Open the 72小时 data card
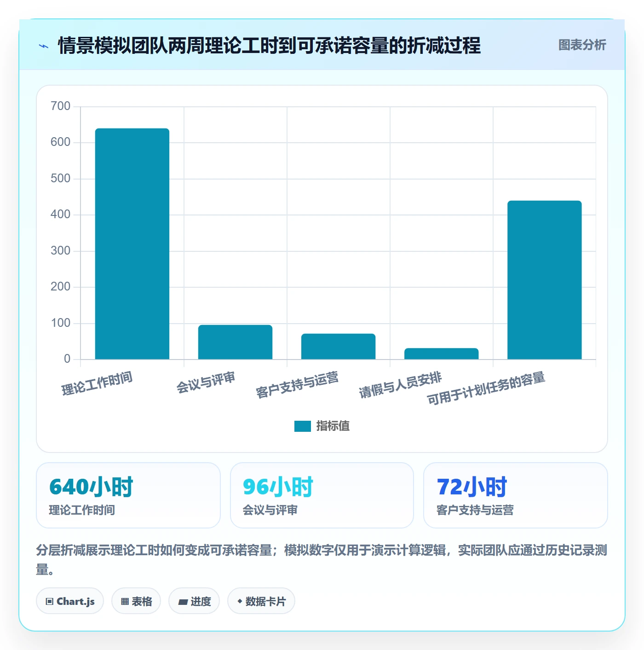The width and height of the screenshot is (644, 650). [516, 495]
